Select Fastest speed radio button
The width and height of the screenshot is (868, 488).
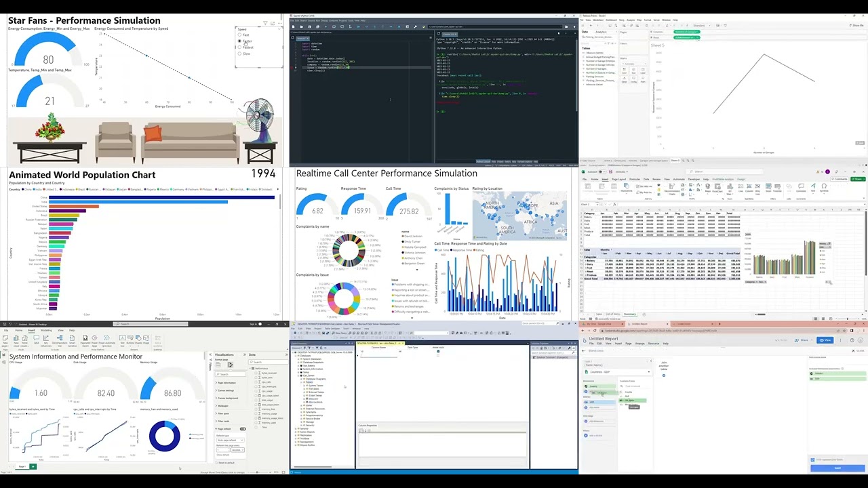[x=239, y=47]
